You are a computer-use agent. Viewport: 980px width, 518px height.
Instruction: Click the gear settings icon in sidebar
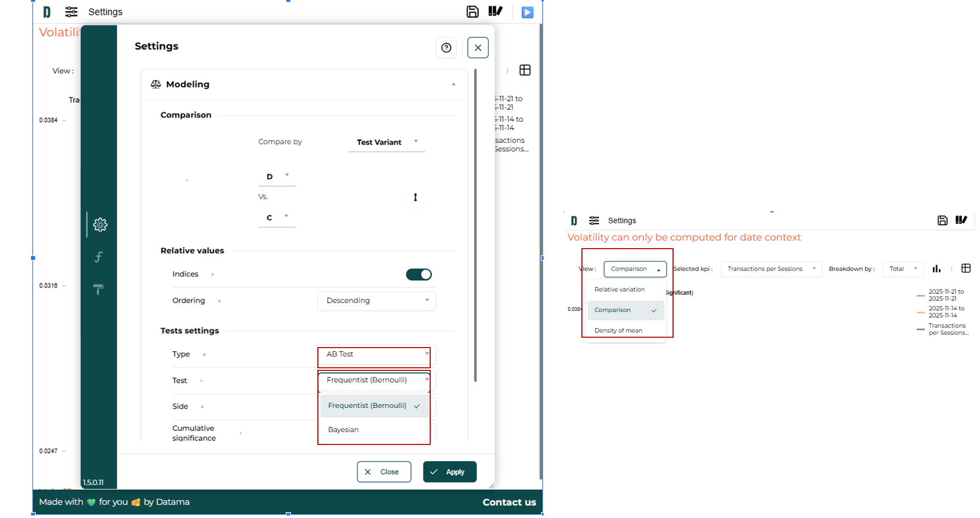tap(100, 225)
